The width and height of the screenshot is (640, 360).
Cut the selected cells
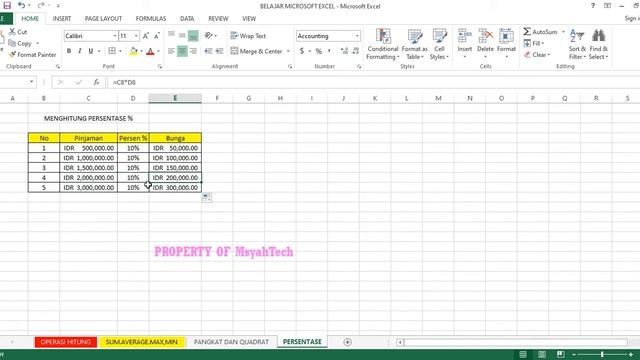click(x=18, y=32)
